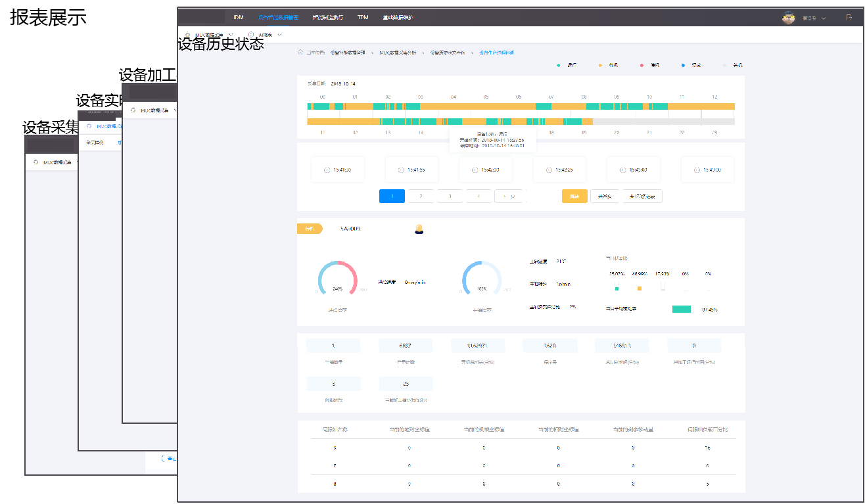865x504 pixels.
Task: Click the logout icon at top right
Action: pos(849,18)
